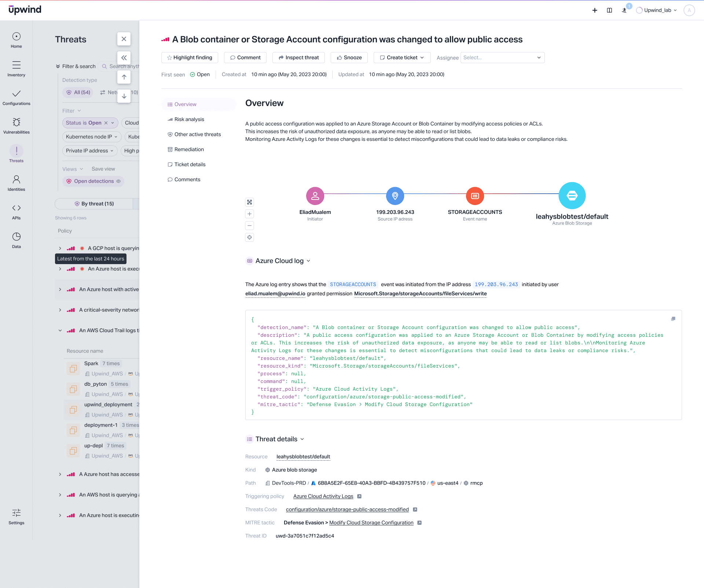This screenshot has height=588, width=704.
Task: Remove the Status is Open filter
Action: pyautogui.click(x=106, y=123)
